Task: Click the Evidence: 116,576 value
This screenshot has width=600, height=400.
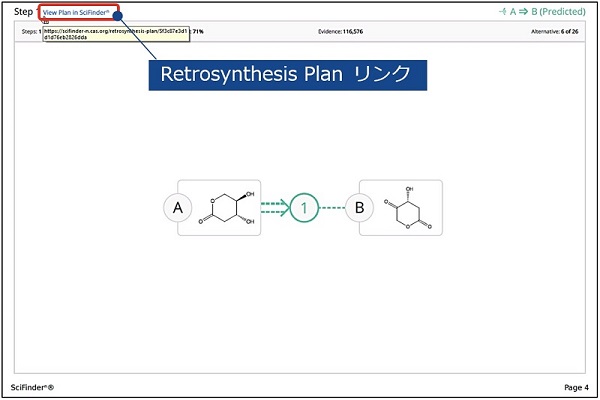Action: coord(341,31)
